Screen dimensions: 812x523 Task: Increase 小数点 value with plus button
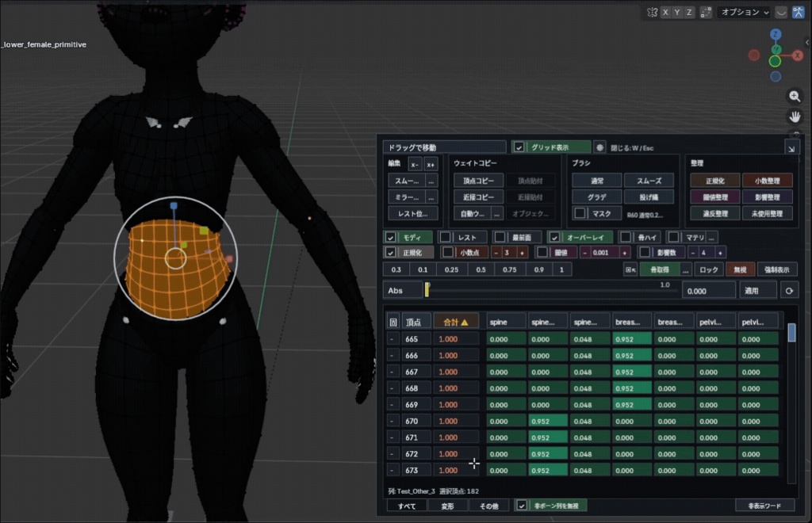[x=522, y=253]
